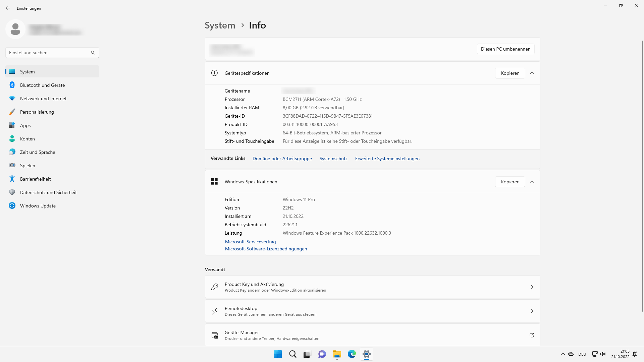
Task: Click the back arrow in Einstellungen
Action: tap(8, 8)
